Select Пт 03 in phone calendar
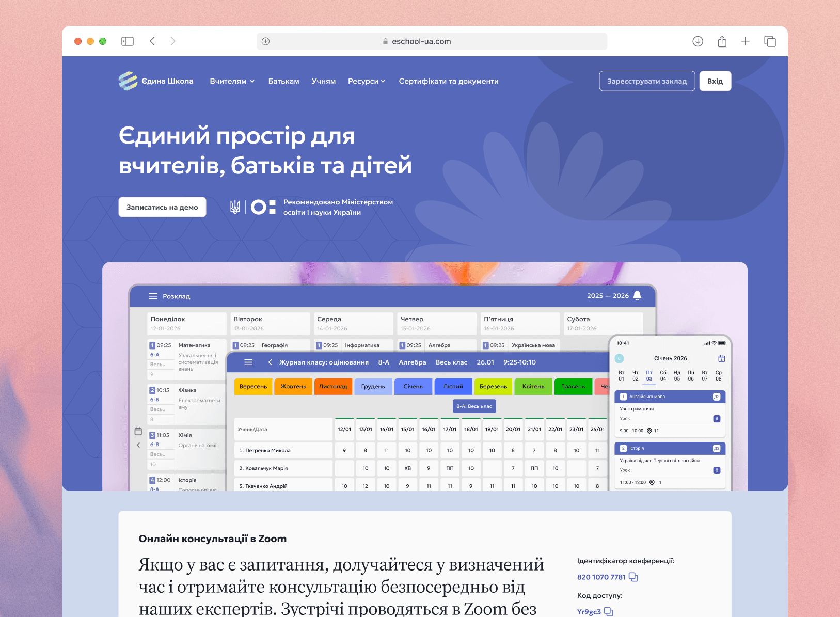The image size is (840, 617). tap(649, 376)
